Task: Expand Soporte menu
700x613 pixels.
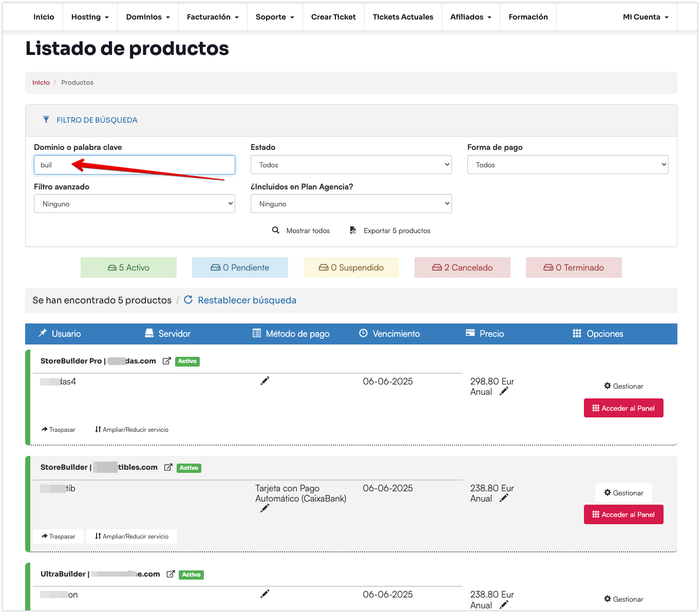Action: tap(275, 17)
